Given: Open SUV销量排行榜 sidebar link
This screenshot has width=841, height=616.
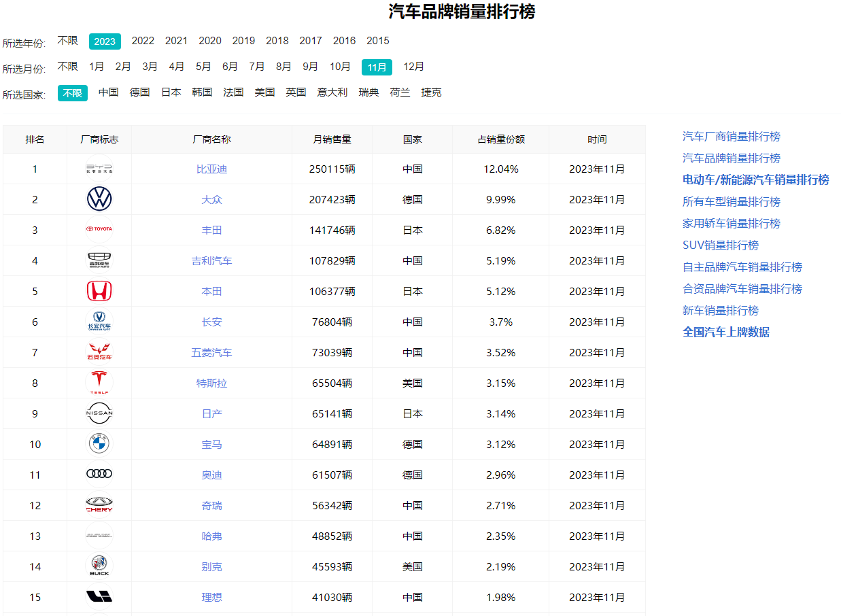Looking at the screenshot, I should click(x=720, y=245).
